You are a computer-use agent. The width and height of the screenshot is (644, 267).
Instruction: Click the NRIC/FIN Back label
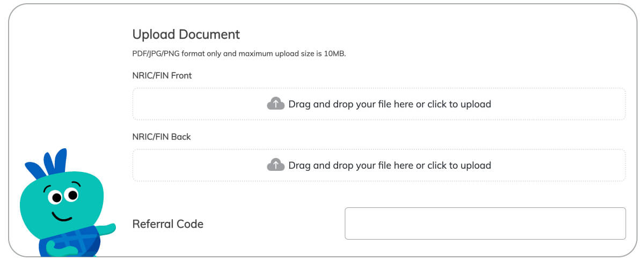(x=162, y=137)
